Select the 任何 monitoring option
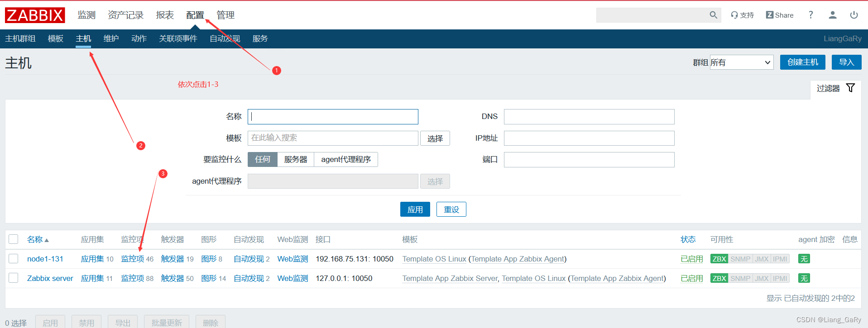 263,159
